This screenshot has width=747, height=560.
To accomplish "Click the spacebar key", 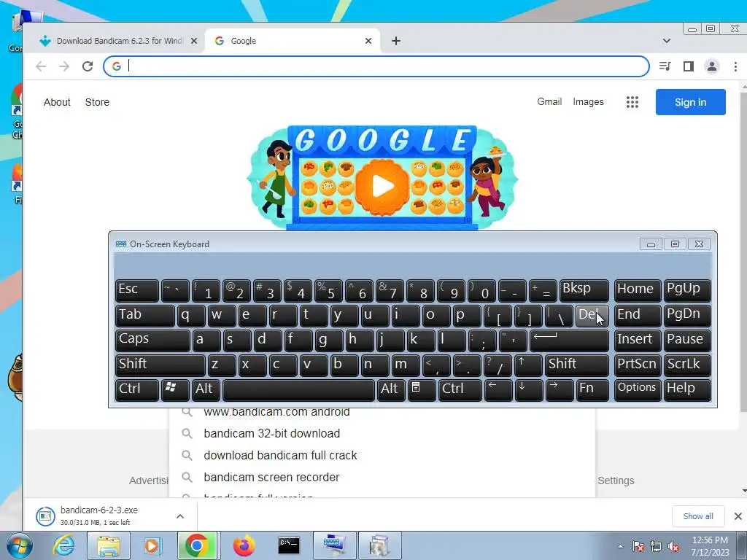I will pyautogui.click(x=298, y=390).
